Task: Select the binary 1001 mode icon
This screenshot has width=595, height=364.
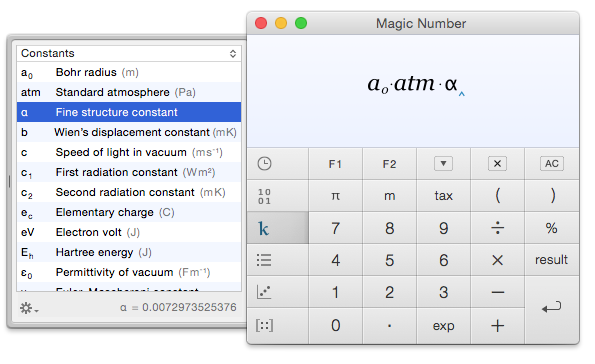Action: (x=264, y=196)
